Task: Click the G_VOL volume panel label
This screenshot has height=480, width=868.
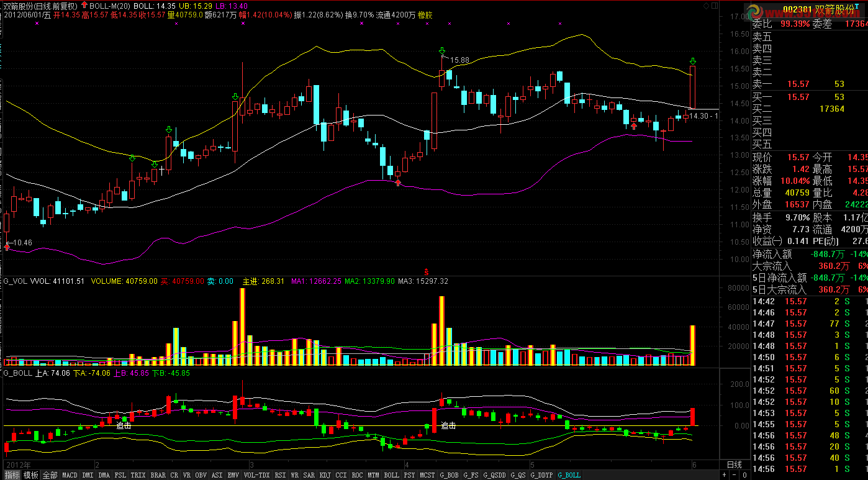Action: pos(15,281)
